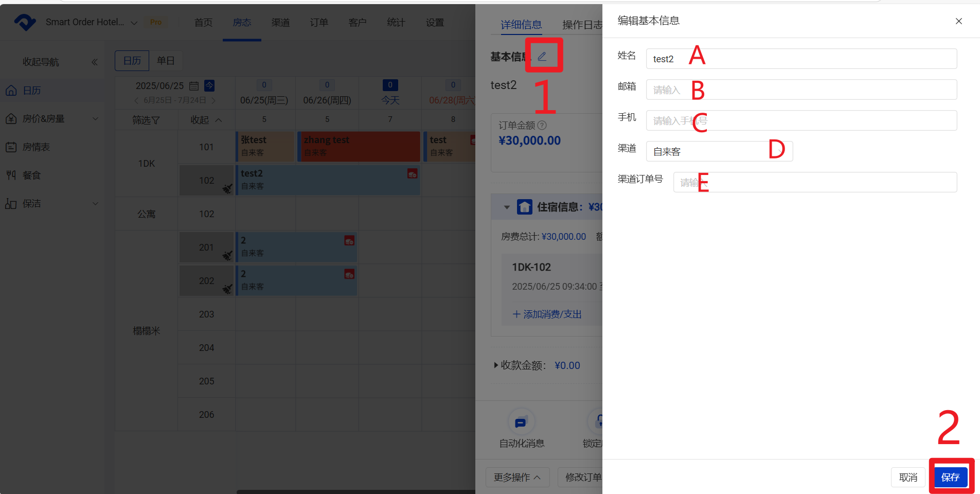The image size is (980, 494).
Task: Click the 住宿信息 house icon
Action: pos(525,207)
